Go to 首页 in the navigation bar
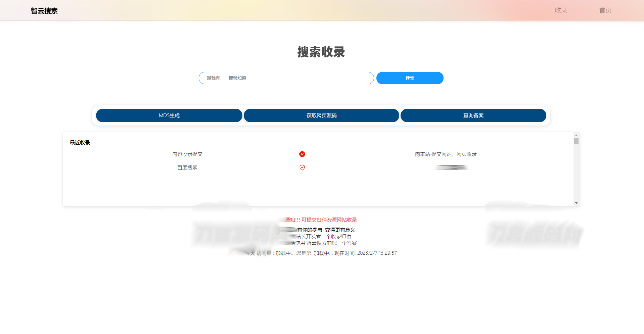644x334 pixels. click(x=605, y=10)
